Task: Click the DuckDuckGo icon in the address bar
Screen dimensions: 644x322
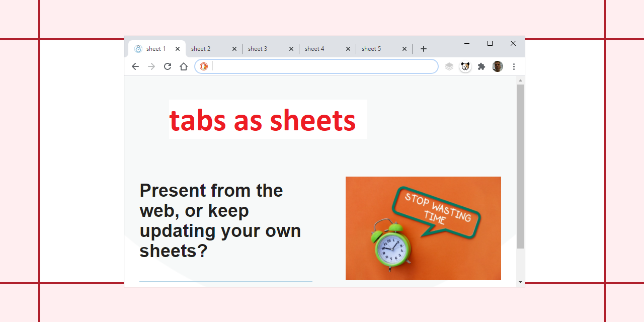Action: (203, 66)
